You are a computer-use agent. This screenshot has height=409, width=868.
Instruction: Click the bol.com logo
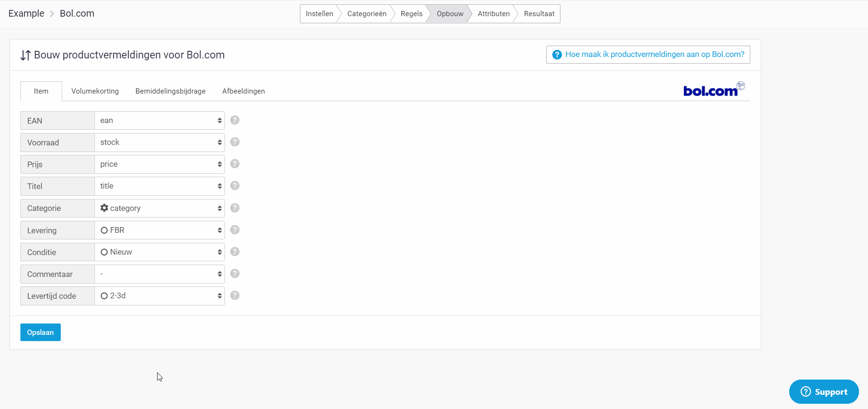[x=714, y=89]
